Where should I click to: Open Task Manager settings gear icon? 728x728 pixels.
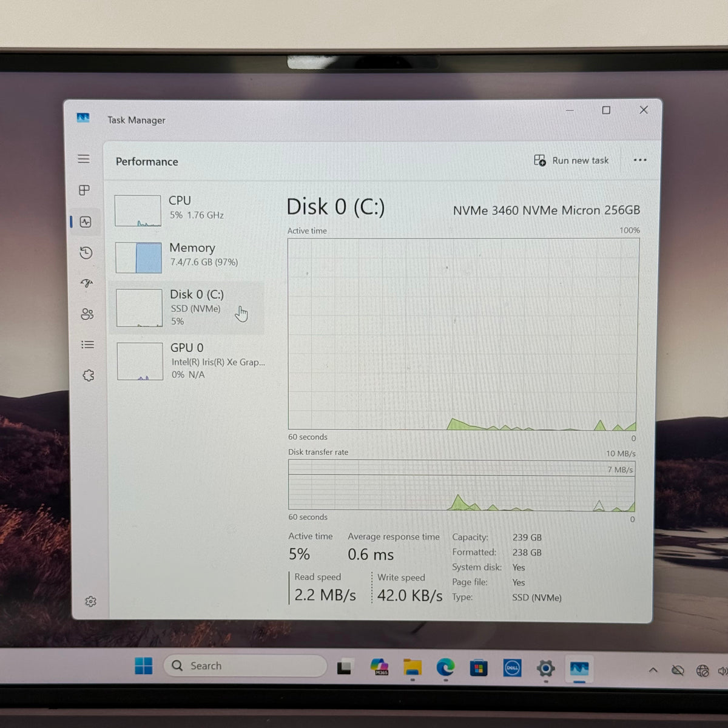(91, 601)
